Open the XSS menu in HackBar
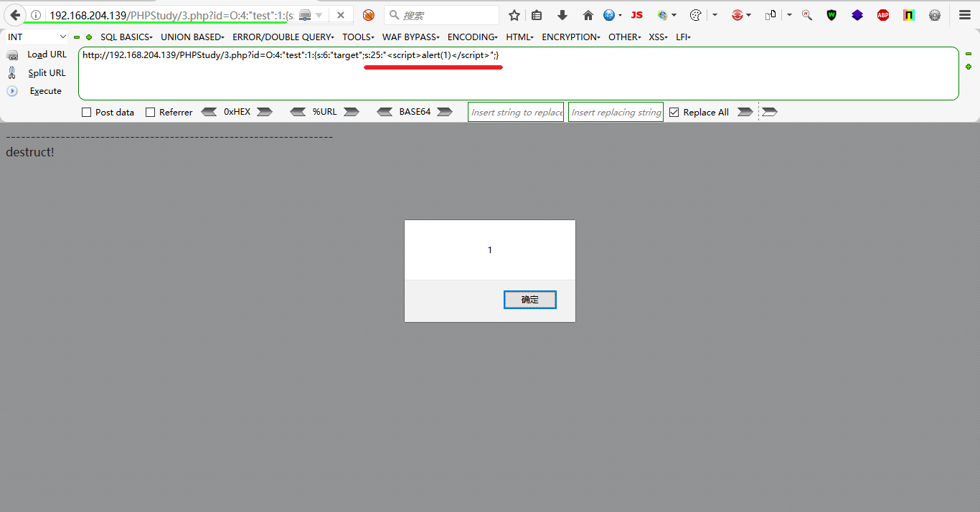This screenshot has width=980, height=512. click(x=658, y=37)
